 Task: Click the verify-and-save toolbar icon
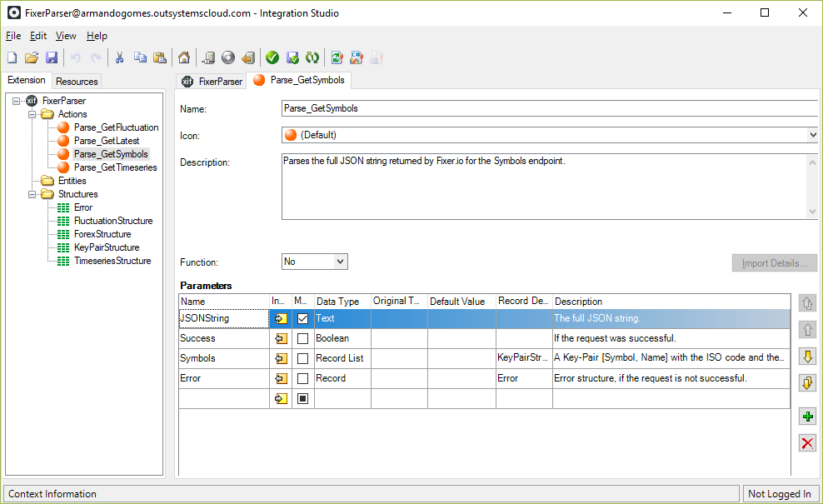[x=292, y=57]
